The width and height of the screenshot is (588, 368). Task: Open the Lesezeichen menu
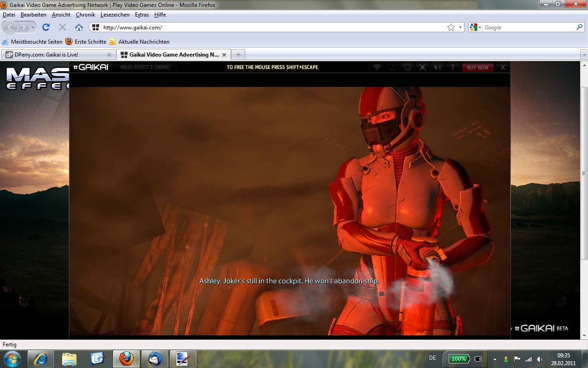115,14
